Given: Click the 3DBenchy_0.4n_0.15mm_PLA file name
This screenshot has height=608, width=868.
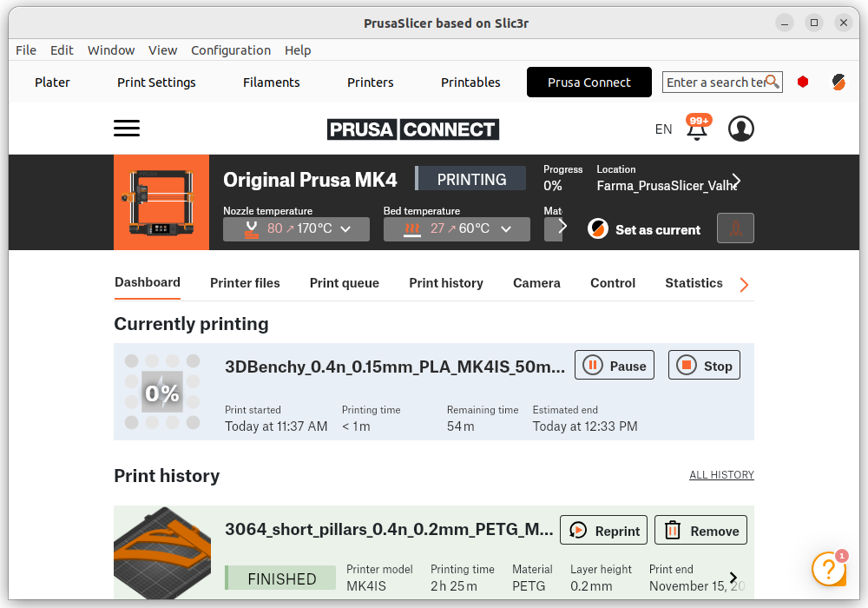Looking at the screenshot, I should pyautogui.click(x=395, y=367).
